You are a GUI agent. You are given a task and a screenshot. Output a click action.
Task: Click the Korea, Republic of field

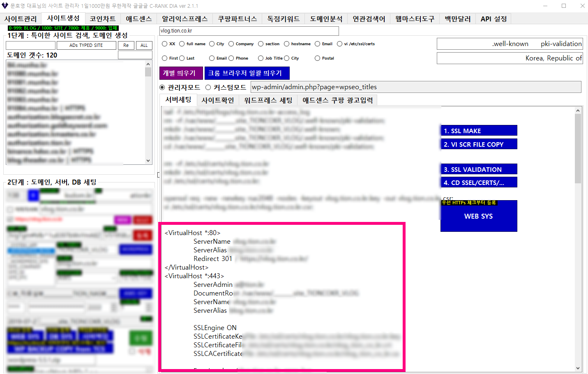[x=510, y=58]
